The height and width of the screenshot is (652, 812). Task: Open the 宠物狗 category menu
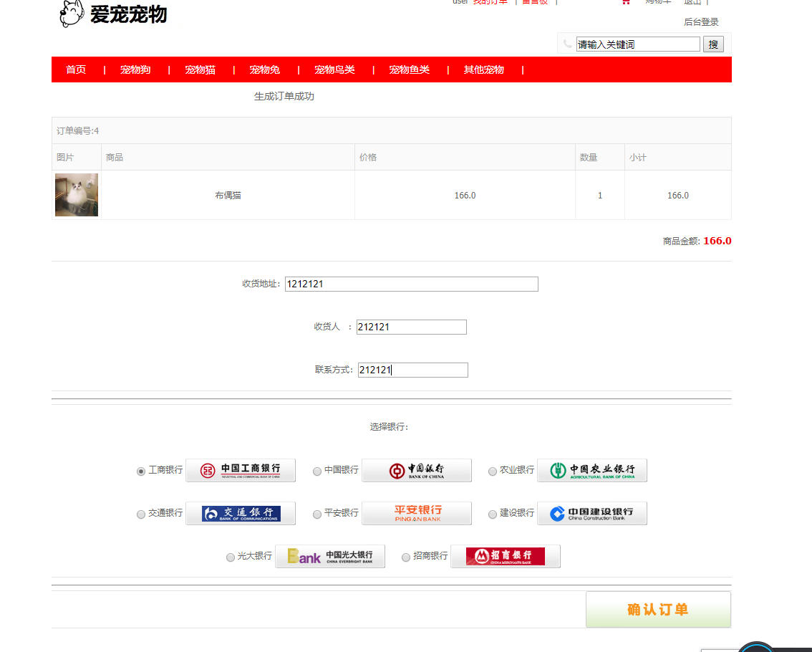[x=135, y=69]
